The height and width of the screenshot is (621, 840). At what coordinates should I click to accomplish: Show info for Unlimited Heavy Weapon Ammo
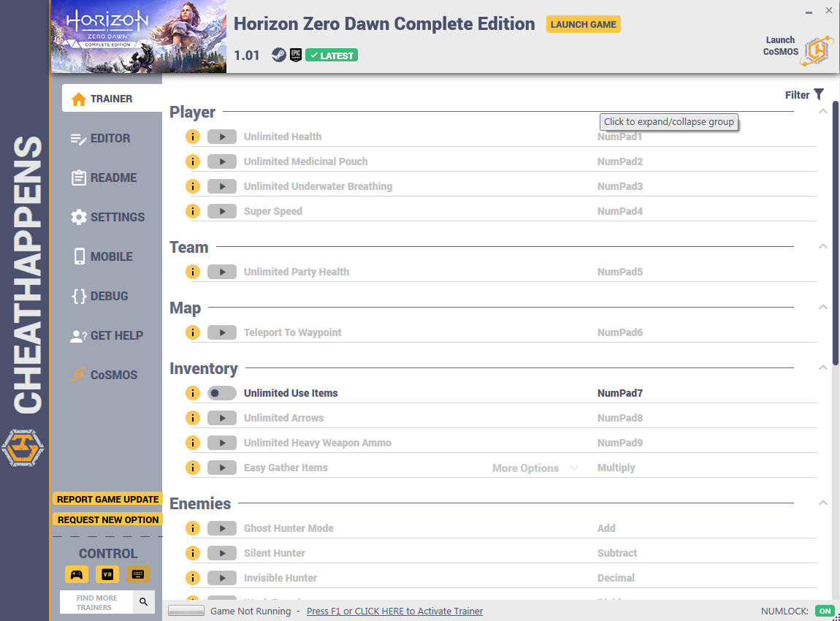pos(192,443)
